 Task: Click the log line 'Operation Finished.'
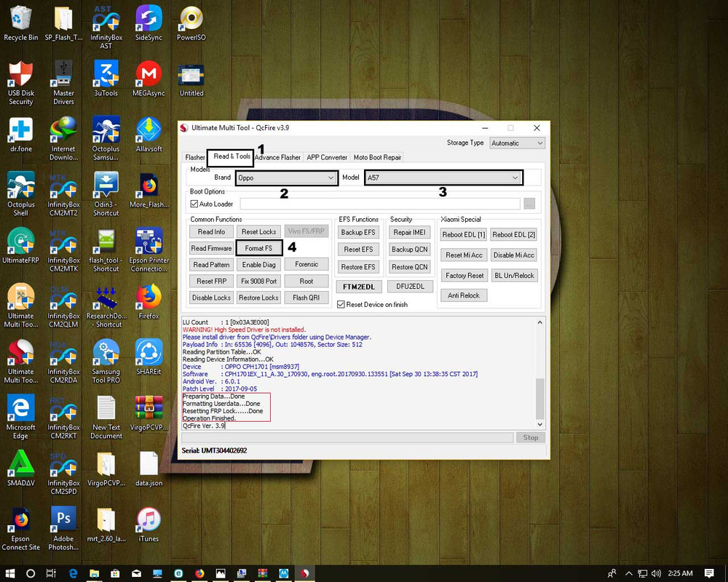click(210, 418)
